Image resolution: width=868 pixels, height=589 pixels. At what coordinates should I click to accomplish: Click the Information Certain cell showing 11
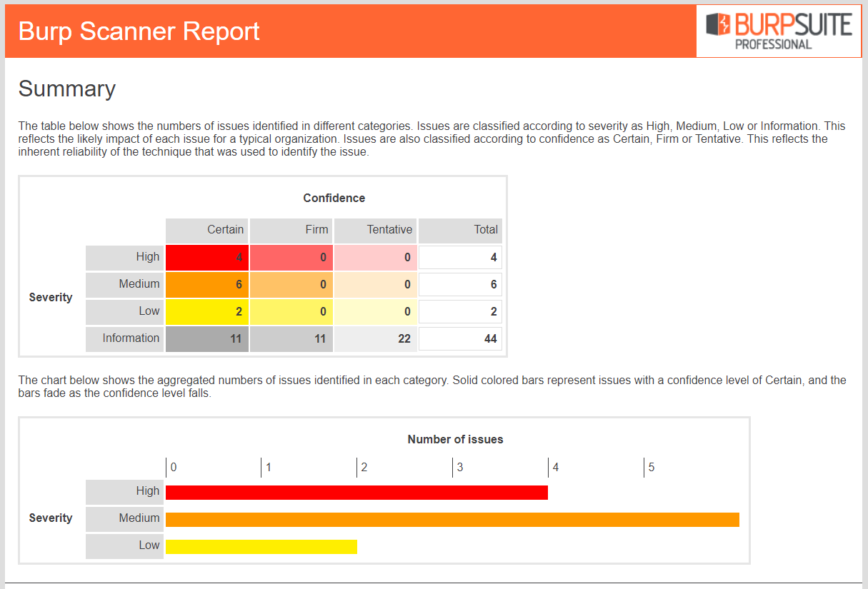coord(207,339)
